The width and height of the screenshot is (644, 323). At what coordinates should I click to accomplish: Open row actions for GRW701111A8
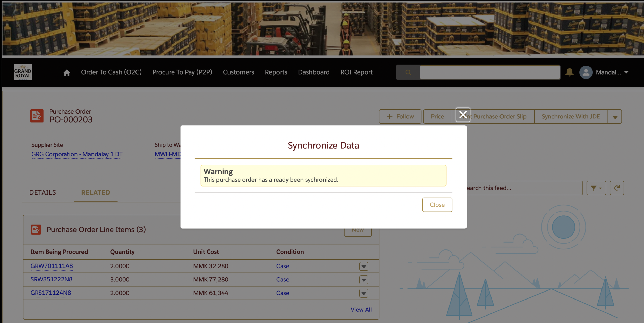[363, 266]
